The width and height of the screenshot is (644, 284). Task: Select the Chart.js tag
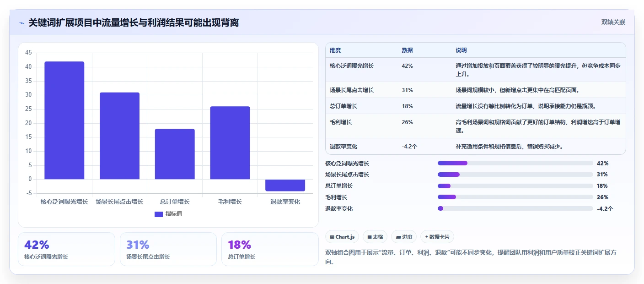coord(343,237)
